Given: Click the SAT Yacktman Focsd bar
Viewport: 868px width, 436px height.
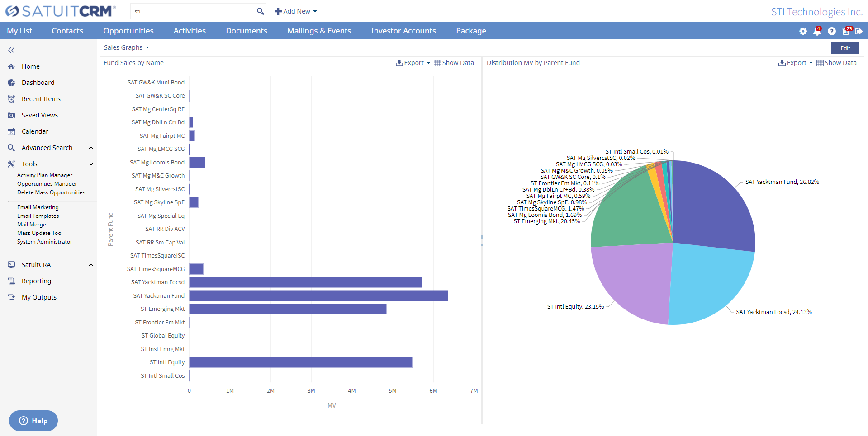Looking at the screenshot, I should (305, 282).
